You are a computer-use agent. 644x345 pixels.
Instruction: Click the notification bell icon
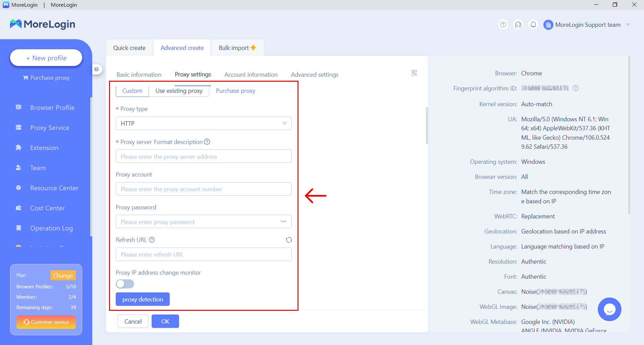click(533, 24)
